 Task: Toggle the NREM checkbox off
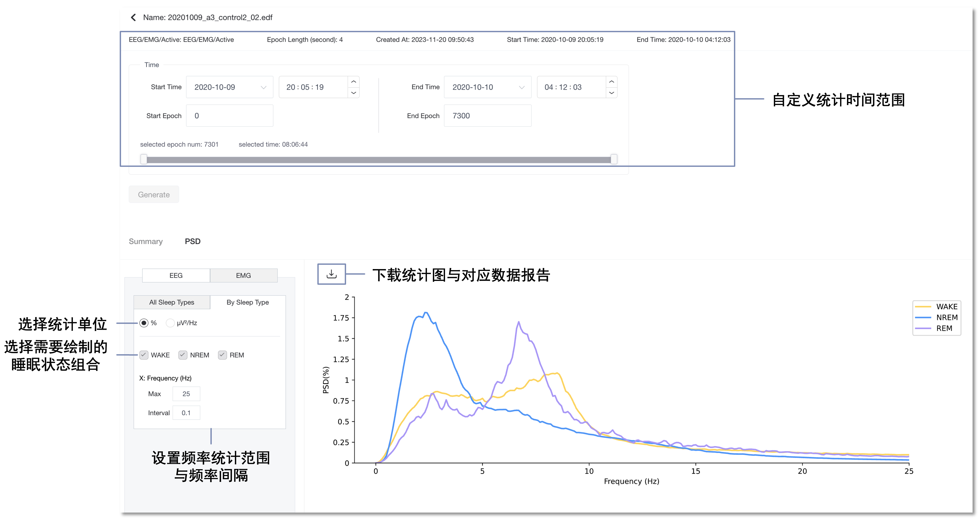click(x=183, y=355)
